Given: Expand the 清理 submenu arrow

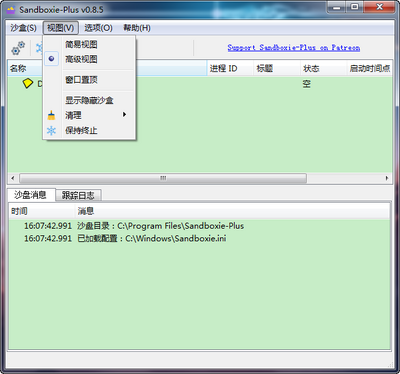Looking at the screenshot, I should [x=124, y=115].
